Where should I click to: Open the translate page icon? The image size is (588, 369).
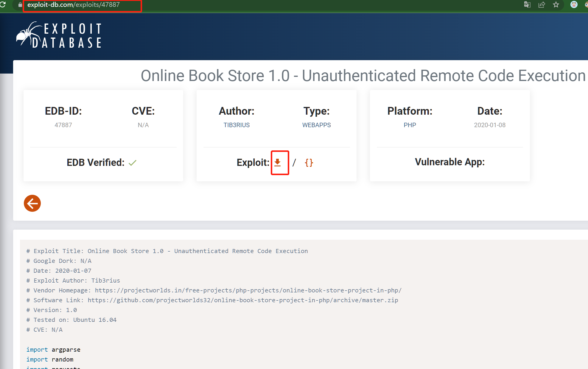pyautogui.click(x=527, y=5)
